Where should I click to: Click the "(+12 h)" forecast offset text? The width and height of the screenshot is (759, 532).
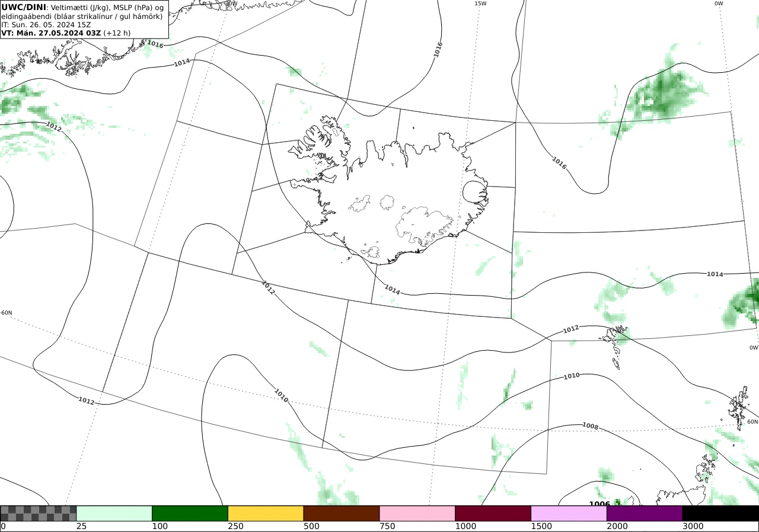pyautogui.click(x=117, y=33)
